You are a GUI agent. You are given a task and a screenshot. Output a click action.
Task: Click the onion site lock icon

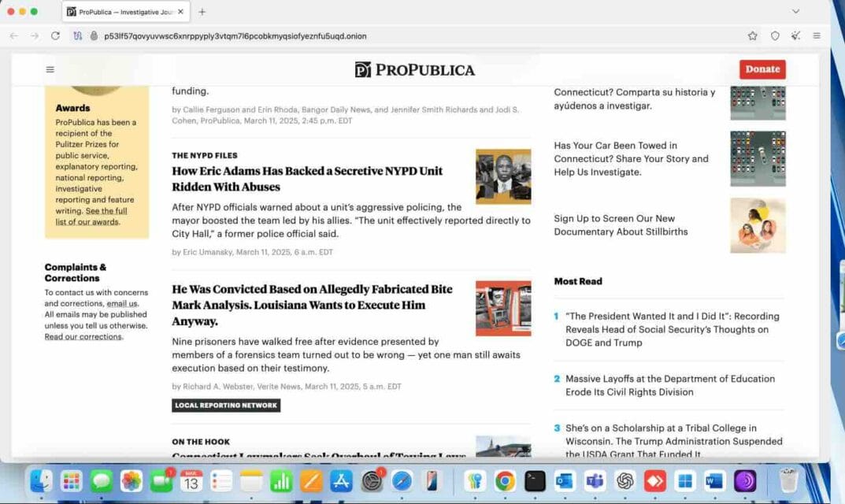[x=94, y=35]
